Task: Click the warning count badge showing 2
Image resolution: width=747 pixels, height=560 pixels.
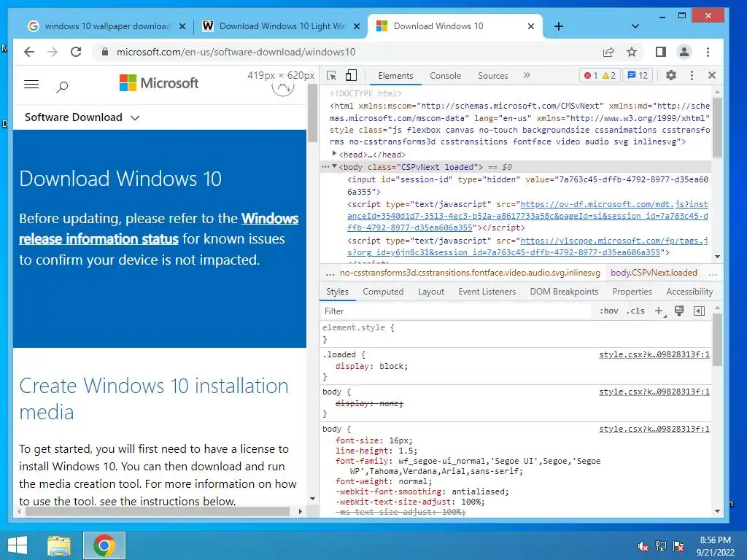Action: (x=609, y=75)
